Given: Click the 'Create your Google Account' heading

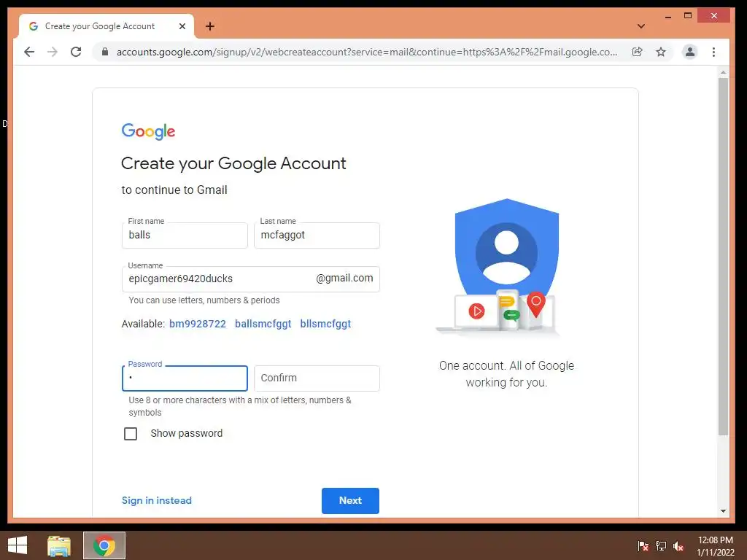Looking at the screenshot, I should pyautogui.click(x=233, y=164).
